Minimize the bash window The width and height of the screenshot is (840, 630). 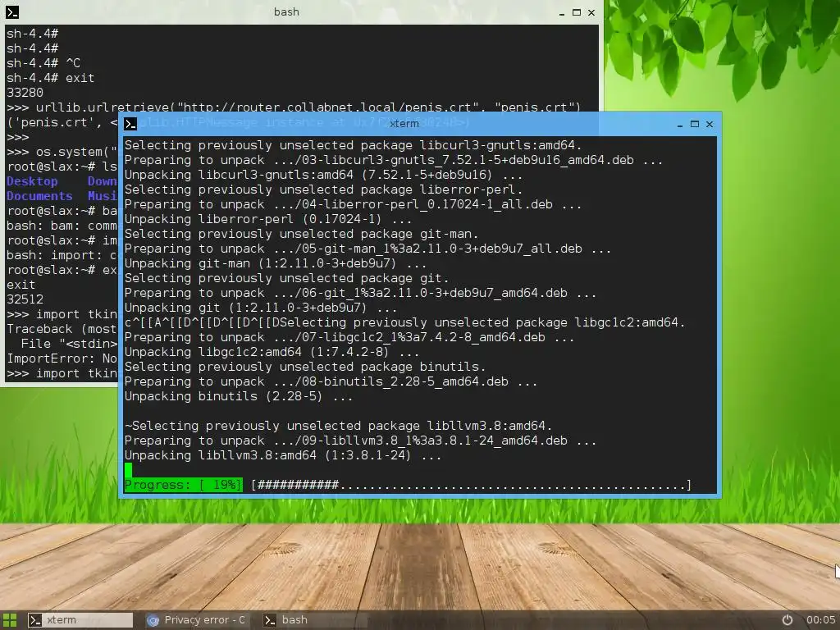pos(561,12)
